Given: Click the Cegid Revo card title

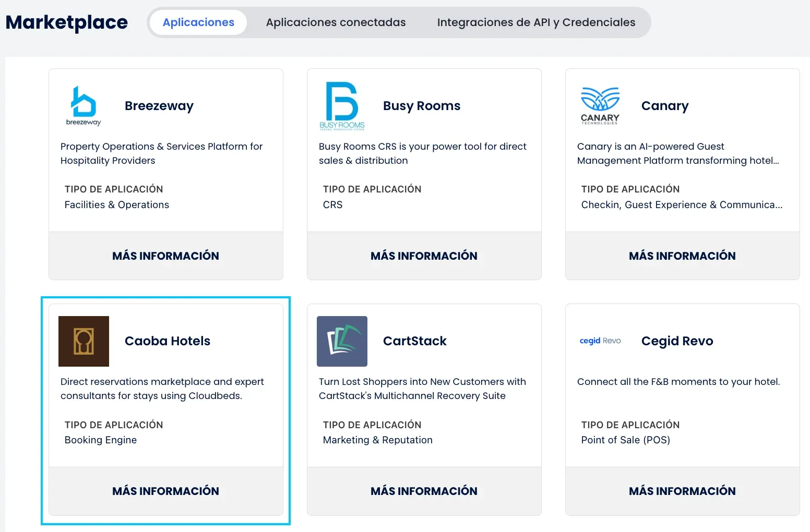Looking at the screenshot, I should click(677, 341).
